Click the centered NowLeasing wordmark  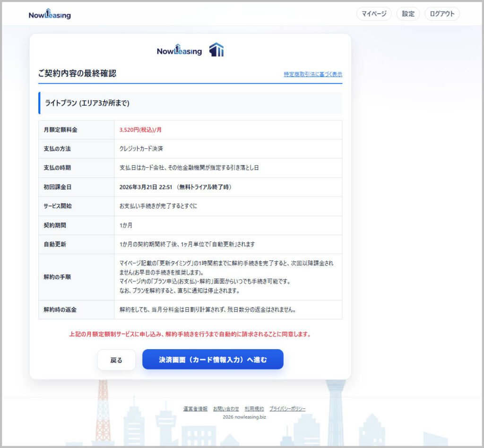coord(180,49)
